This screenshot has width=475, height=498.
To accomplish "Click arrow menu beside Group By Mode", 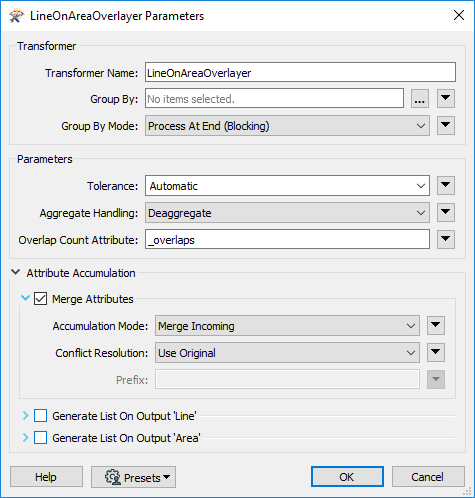I will [446, 126].
